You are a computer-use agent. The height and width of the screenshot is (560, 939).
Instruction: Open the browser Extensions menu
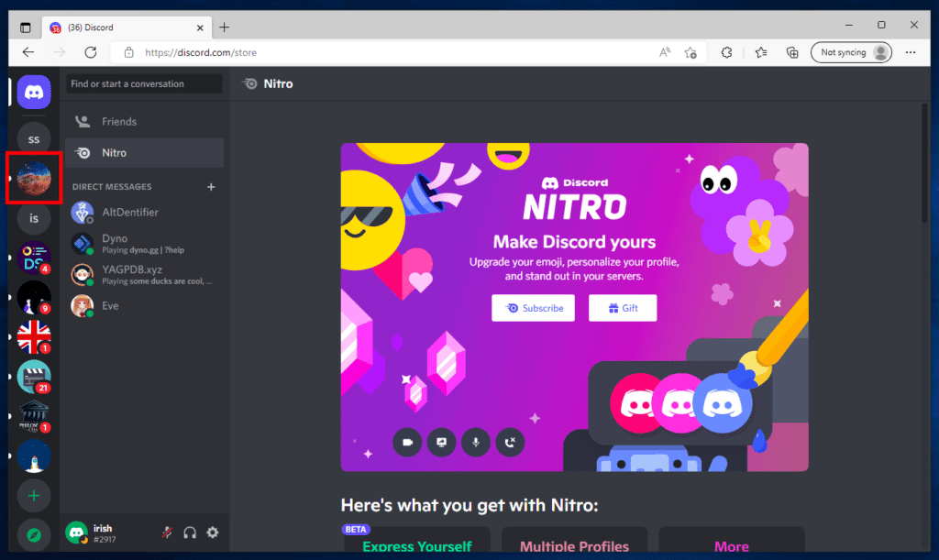tap(726, 52)
